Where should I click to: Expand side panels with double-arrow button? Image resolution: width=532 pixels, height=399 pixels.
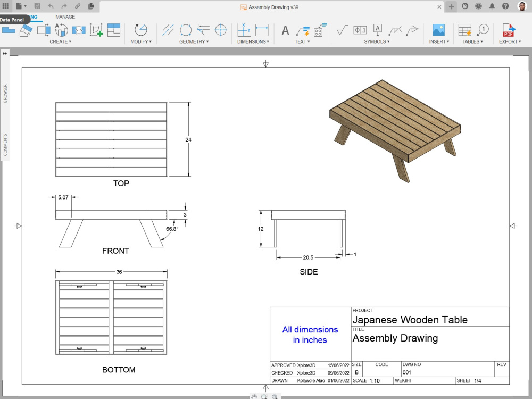pos(5,53)
